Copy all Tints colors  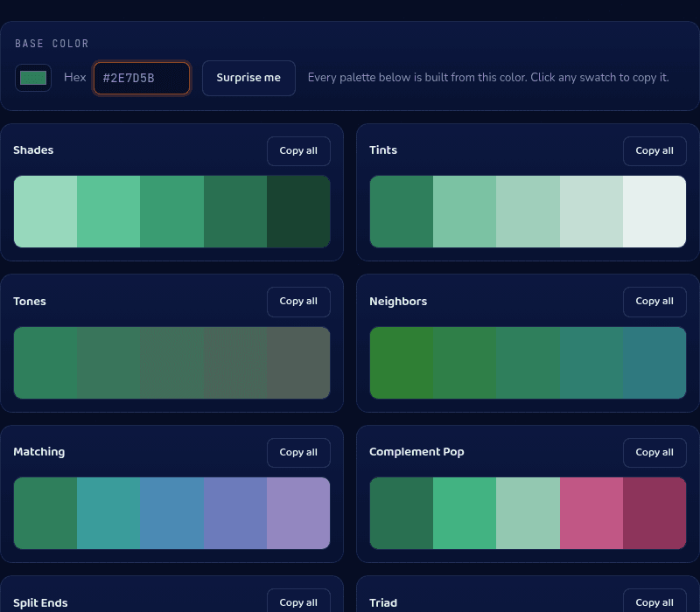pyautogui.click(x=654, y=150)
